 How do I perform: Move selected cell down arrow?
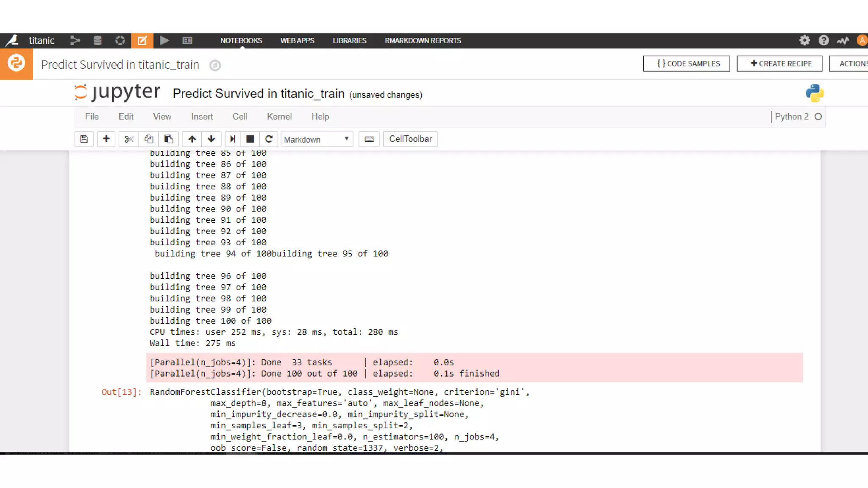211,139
